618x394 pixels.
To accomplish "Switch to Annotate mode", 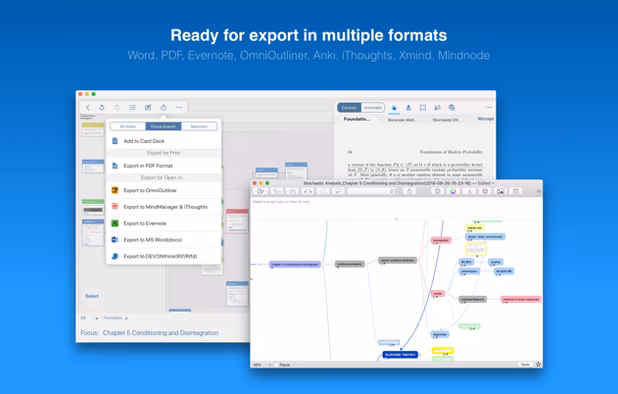I will [372, 108].
